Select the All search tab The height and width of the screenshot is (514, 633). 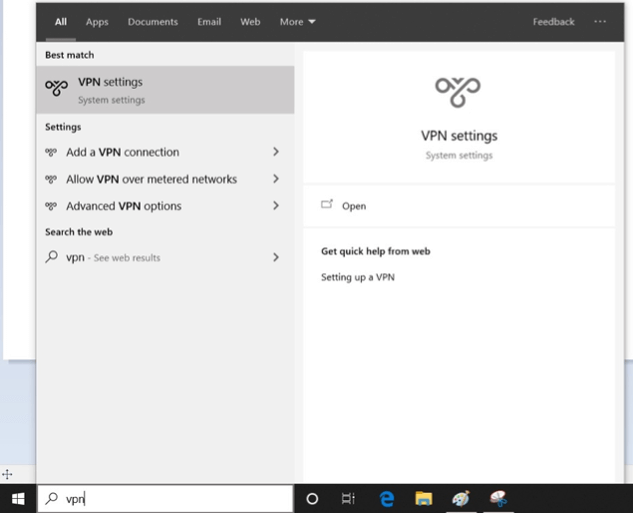(x=61, y=22)
